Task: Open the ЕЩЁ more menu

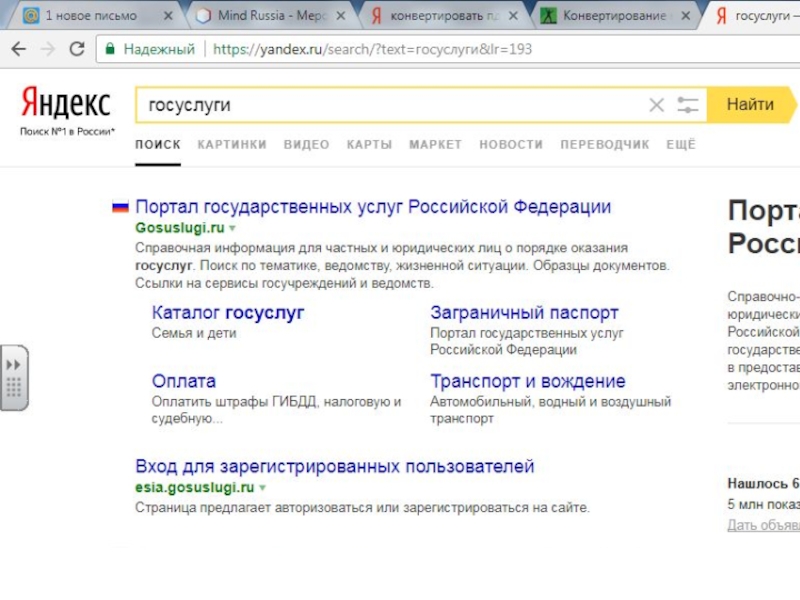Action: click(x=680, y=145)
